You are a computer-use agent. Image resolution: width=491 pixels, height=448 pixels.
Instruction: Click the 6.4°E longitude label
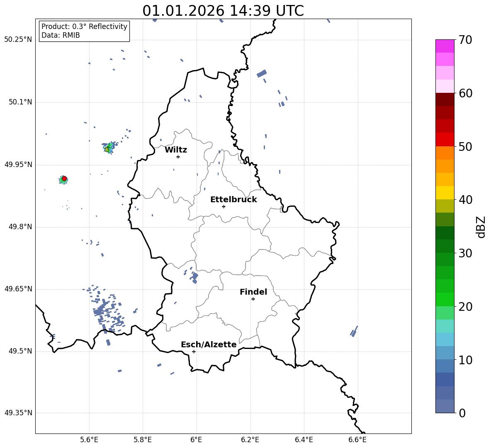[304, 440]
